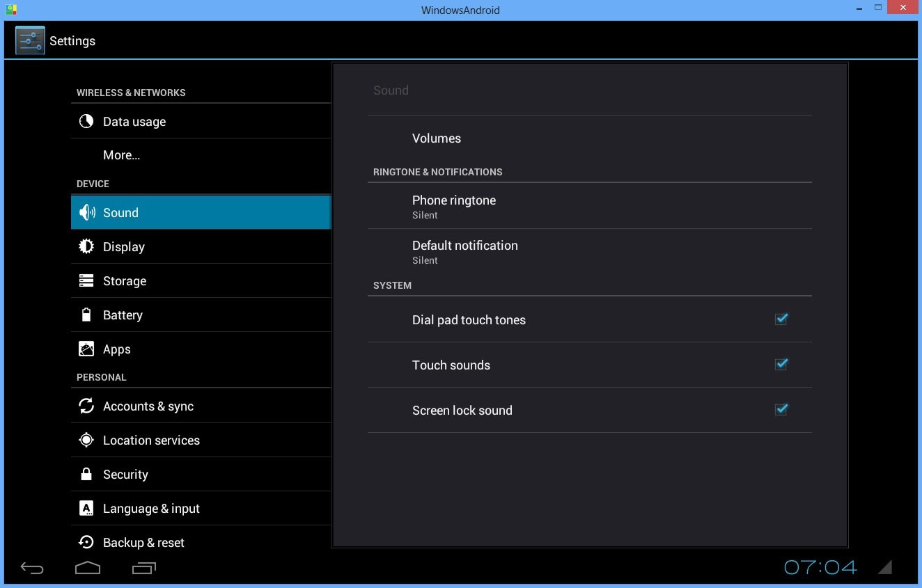922x588 pixels.
Task: Open the Battery icon
Action: tap(86, 315)
